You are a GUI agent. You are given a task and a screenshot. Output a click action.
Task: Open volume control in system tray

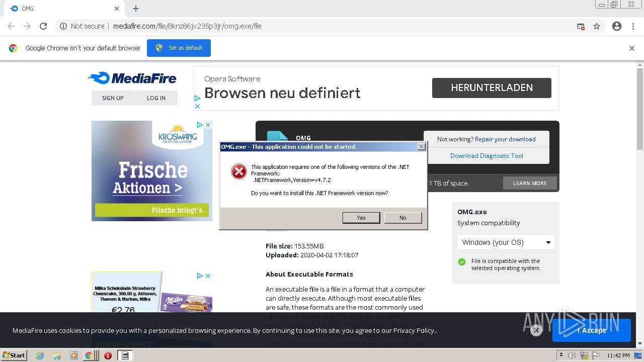[572, 355]
